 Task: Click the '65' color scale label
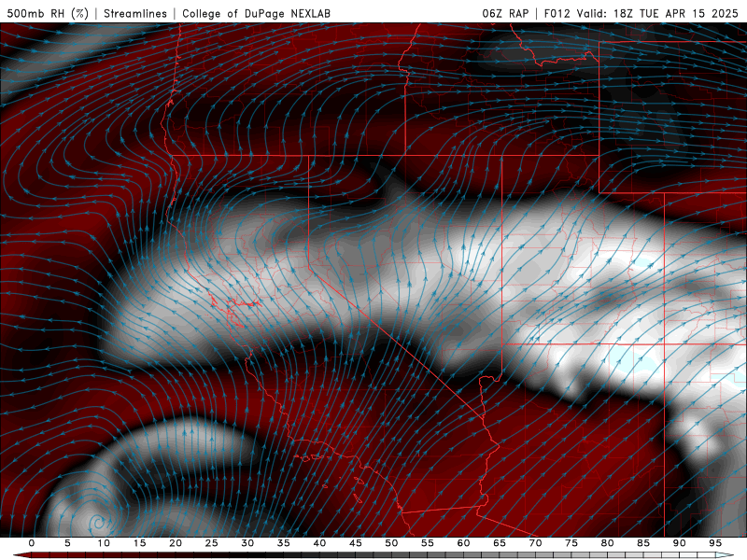(500, 543)
